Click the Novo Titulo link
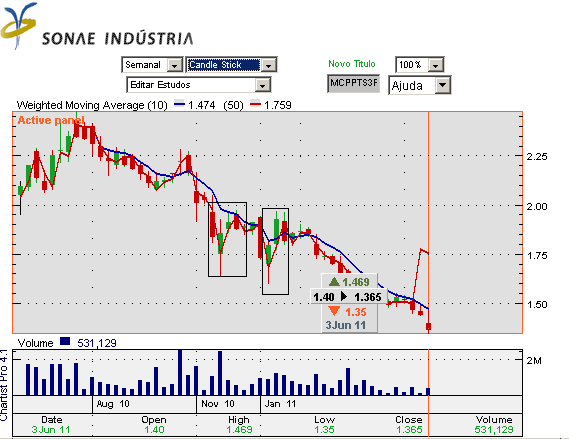This screenshot has height=439, width=569. (x=352, y=64)
